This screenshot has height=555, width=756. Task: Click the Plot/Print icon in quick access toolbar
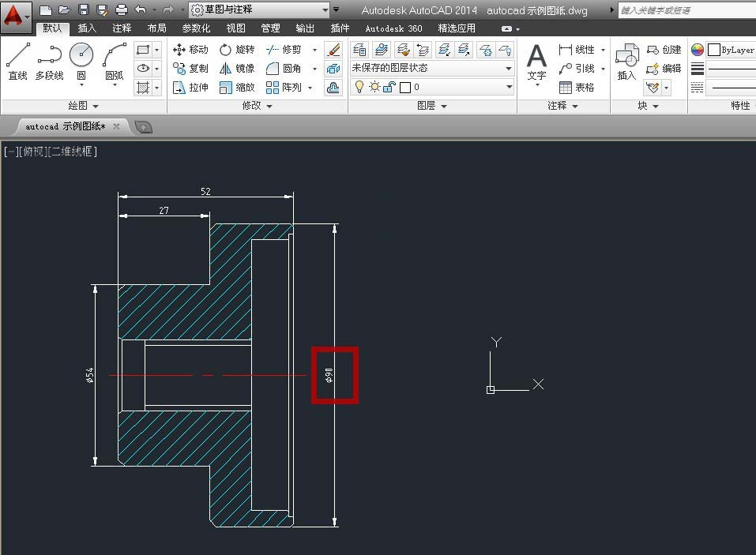[122, 9]
